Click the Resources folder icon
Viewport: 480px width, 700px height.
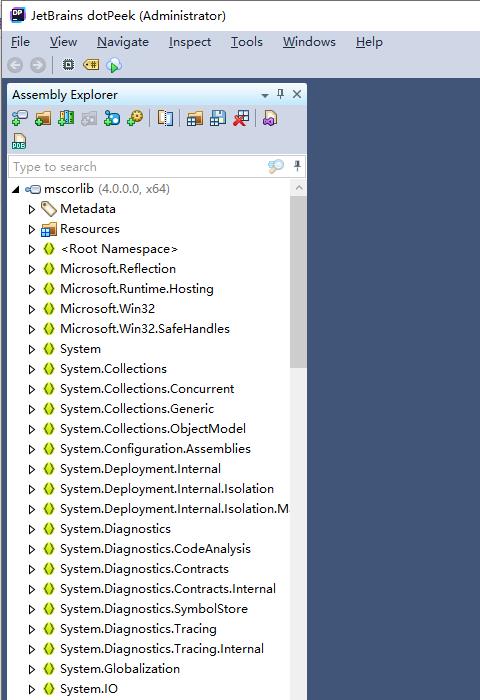(x=49, y=229)
